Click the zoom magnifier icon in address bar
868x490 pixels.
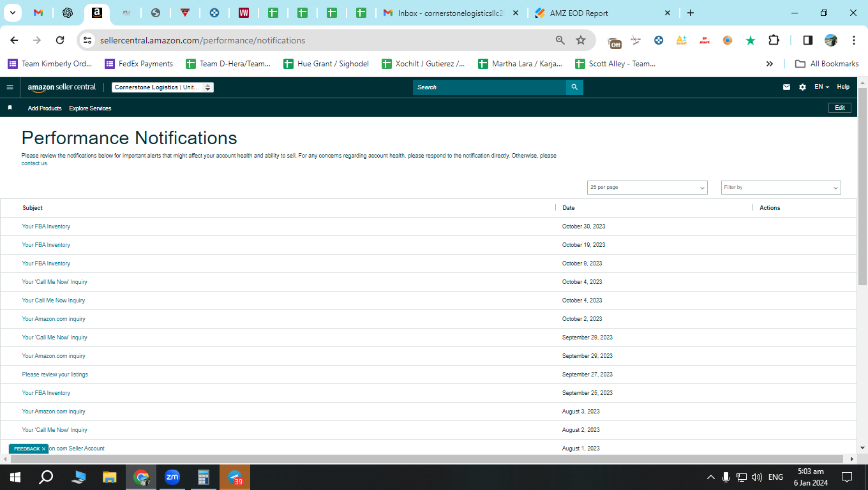[x=560, y=40]
